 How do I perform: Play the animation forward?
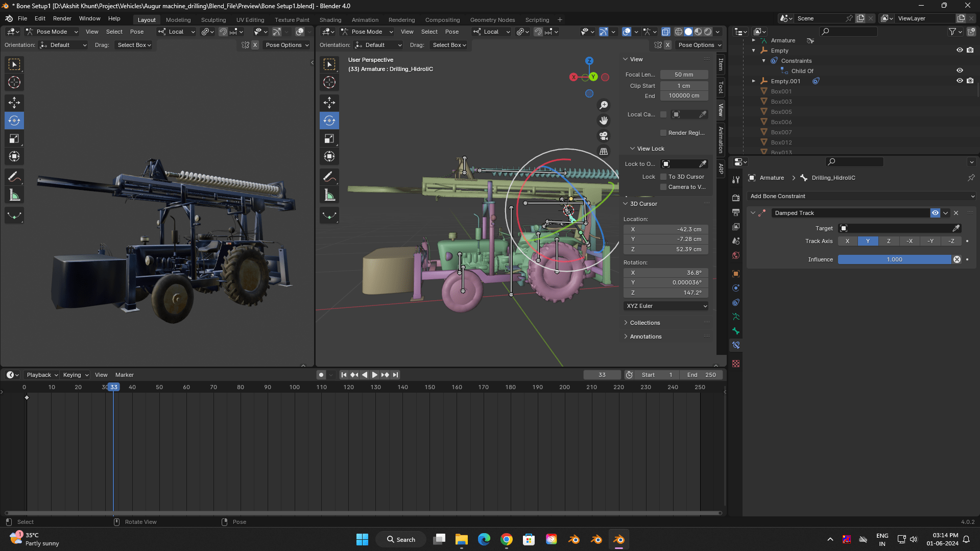pos(375,375)
